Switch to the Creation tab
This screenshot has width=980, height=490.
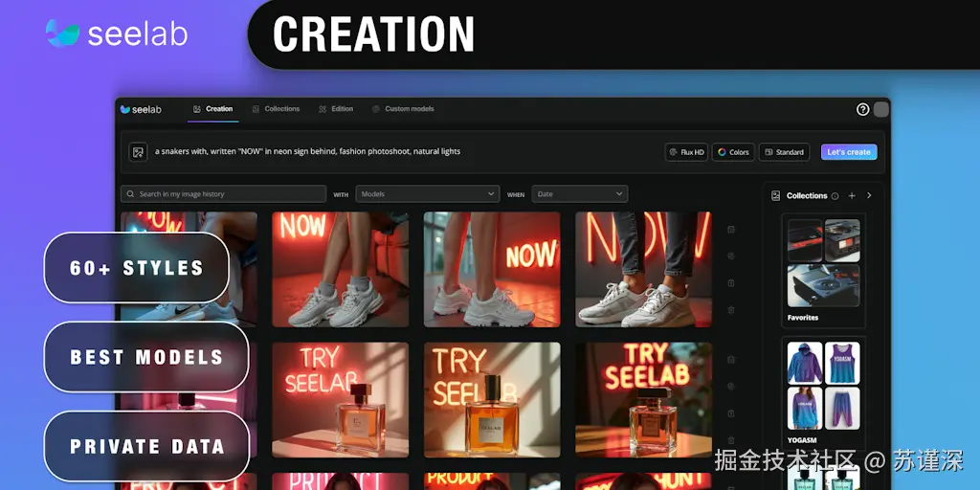(213, 109)
